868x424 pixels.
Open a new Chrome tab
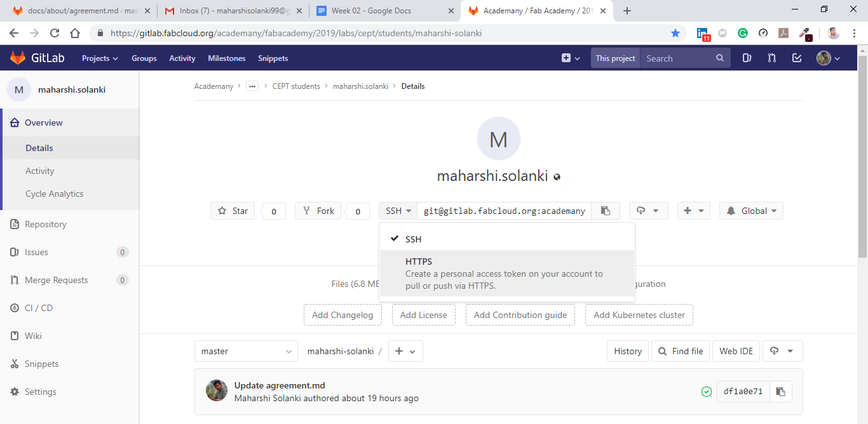pos(627,11)
